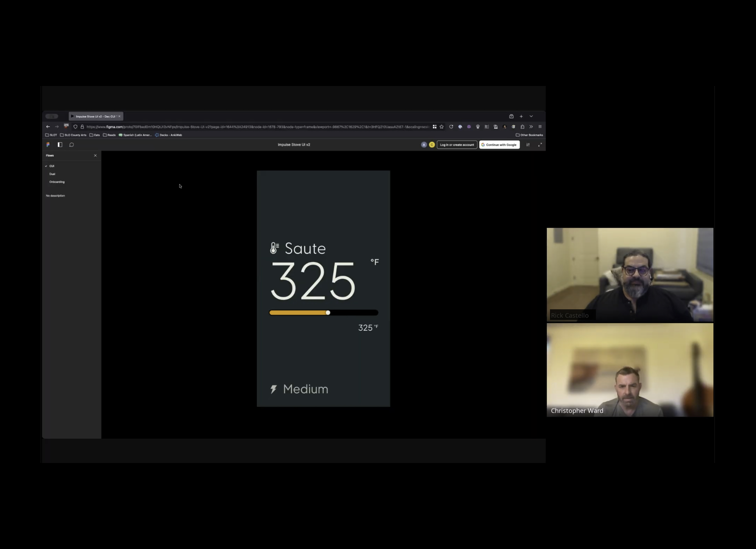Expand overflow toolbar extensions chevron

click(531, 127)
